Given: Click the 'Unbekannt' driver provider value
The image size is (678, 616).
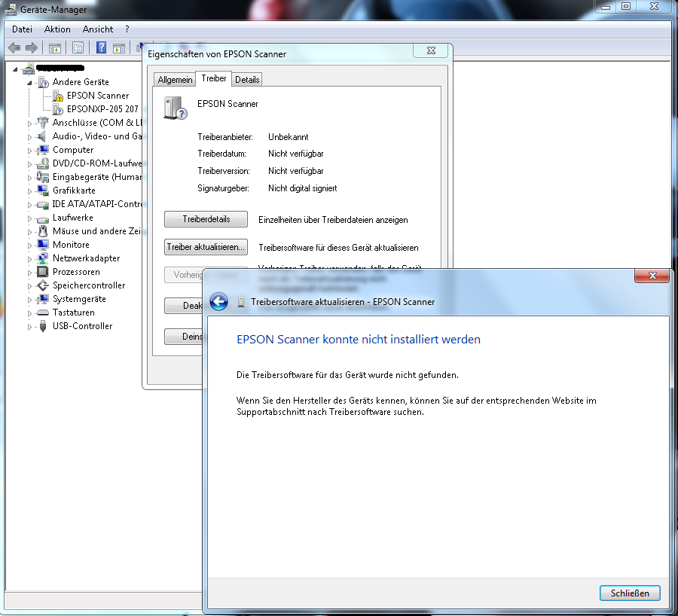Looking at the screenshot, I should pos(288,137).
